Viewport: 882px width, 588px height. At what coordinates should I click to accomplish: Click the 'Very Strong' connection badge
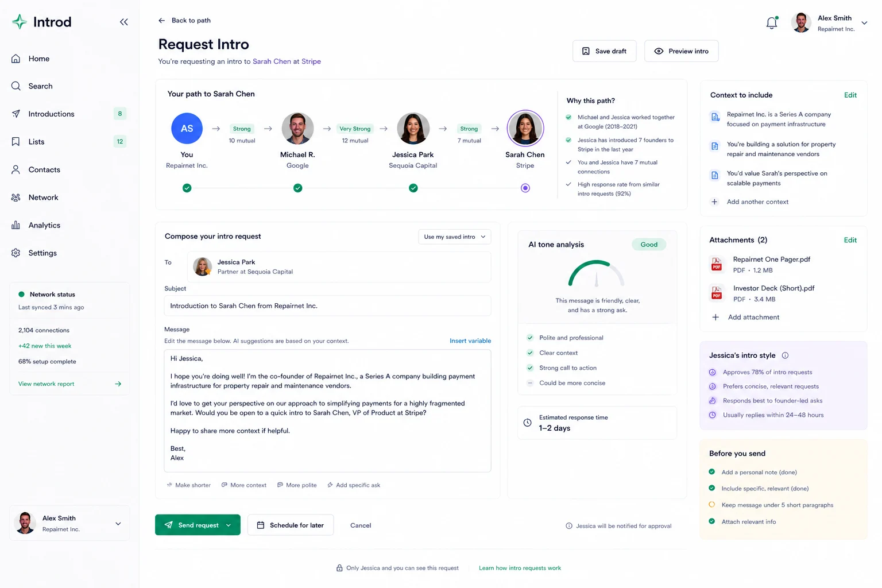pyautogui.click(x=355, y=129)
